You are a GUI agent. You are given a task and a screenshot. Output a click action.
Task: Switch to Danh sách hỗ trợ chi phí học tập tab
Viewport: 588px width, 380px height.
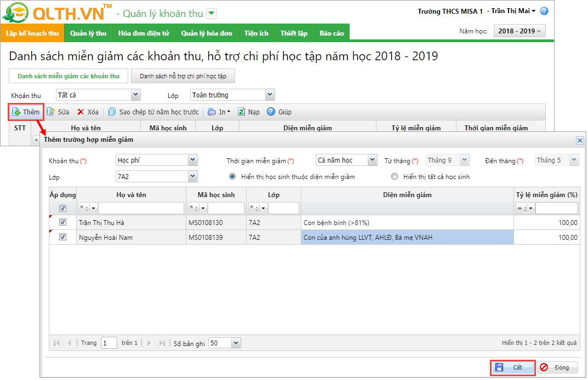pos(183,76)
